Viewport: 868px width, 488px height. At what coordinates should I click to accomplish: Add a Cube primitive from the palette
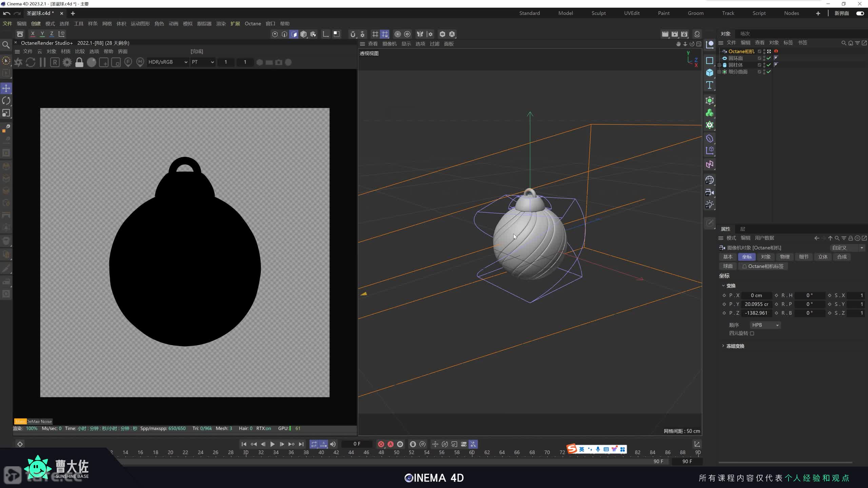click(709, 73)
